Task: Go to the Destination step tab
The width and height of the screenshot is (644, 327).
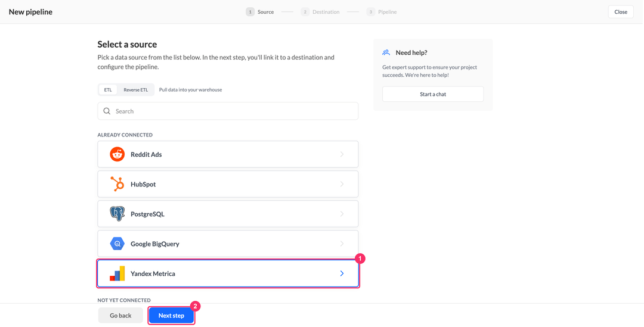Action: tap(320, 12)
